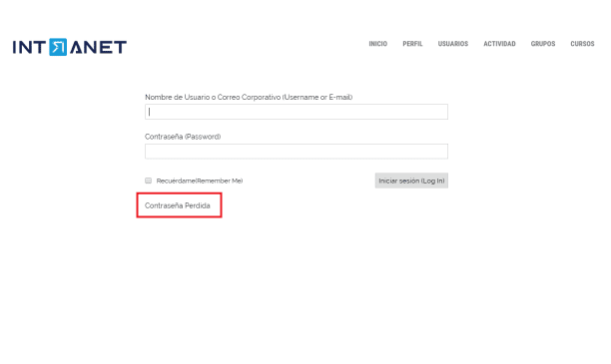Open the INICIO menu item
Screen dimensions: 611x364
pyautogui.click(x=378, y=44)
